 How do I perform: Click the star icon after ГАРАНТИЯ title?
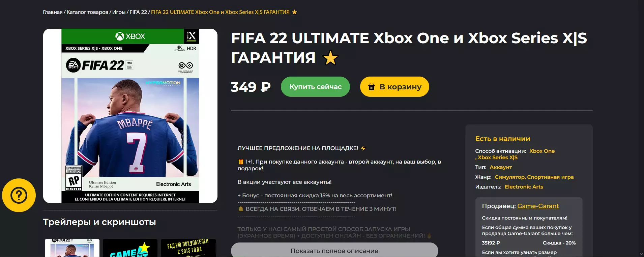pos(330,58)
